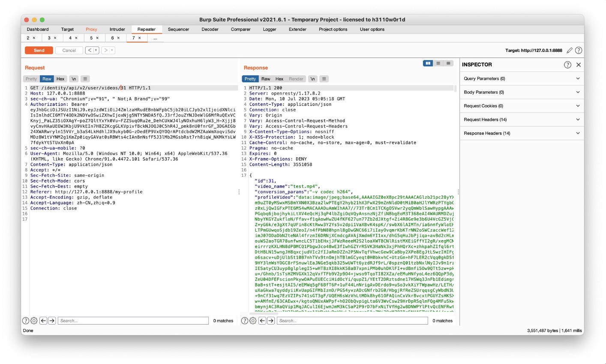Open the Comparer tab
Viewport: 606px width, 364px height.
pos(241,29)
